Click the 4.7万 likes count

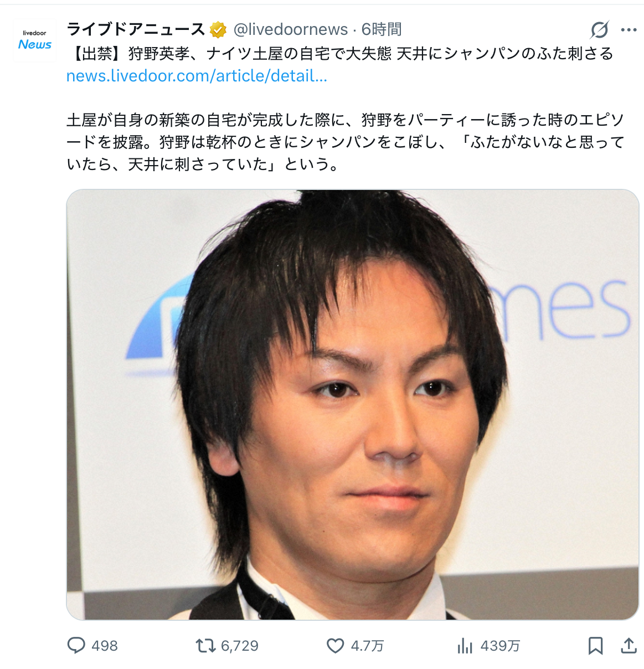pyautogui.click(x=367, y=646)
